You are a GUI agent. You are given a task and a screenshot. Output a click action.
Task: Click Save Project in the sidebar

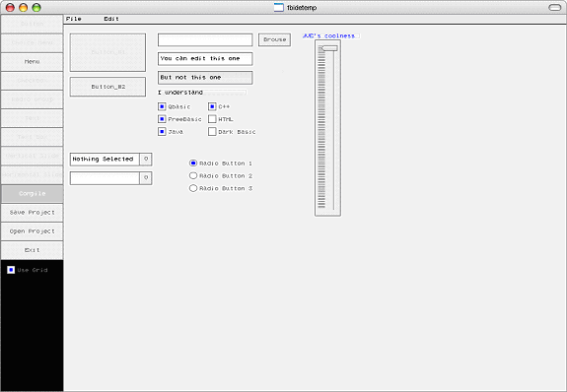click(33, 213)
